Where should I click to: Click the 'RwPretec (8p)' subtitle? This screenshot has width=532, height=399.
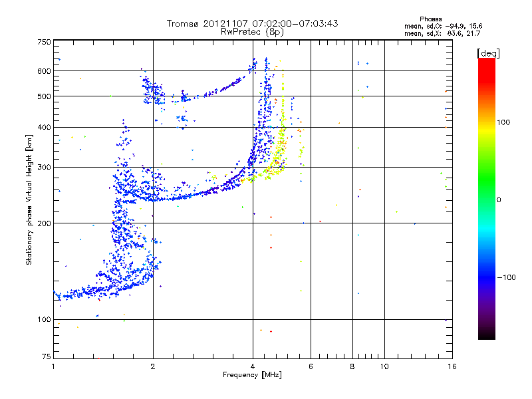[x=252, y=32]
